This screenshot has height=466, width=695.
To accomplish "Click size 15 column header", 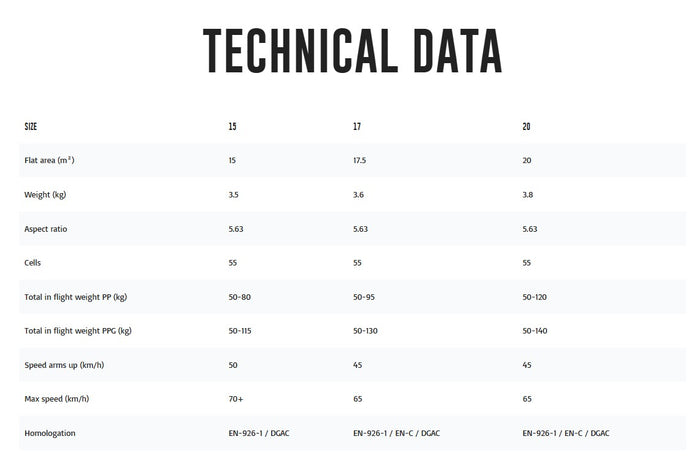I will coord(232,127).
